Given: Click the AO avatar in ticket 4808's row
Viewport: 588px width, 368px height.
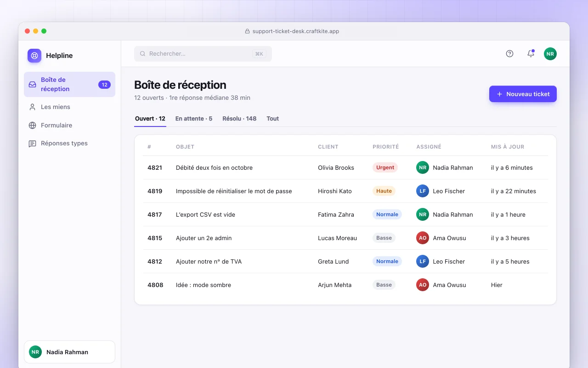Looking at the screenshot, I should click(x=423, y=285).
